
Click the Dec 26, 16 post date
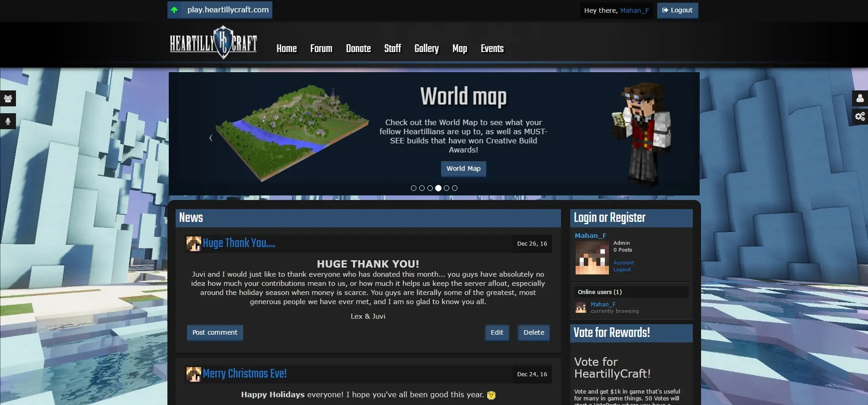(532, 243)
